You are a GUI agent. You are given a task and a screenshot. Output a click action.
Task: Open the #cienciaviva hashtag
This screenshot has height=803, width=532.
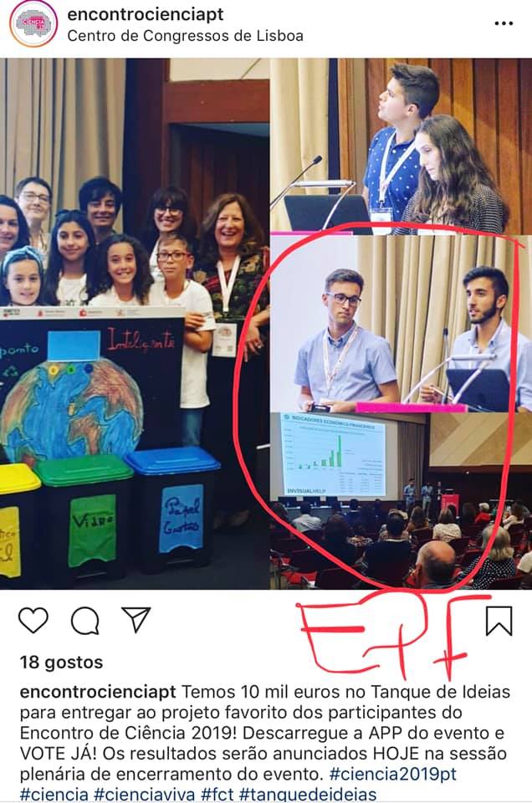click(x=145, y=794)
